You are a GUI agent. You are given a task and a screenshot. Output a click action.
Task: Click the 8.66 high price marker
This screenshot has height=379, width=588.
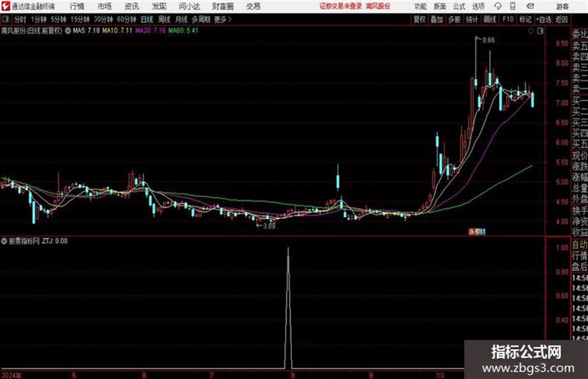click(488, 40)
